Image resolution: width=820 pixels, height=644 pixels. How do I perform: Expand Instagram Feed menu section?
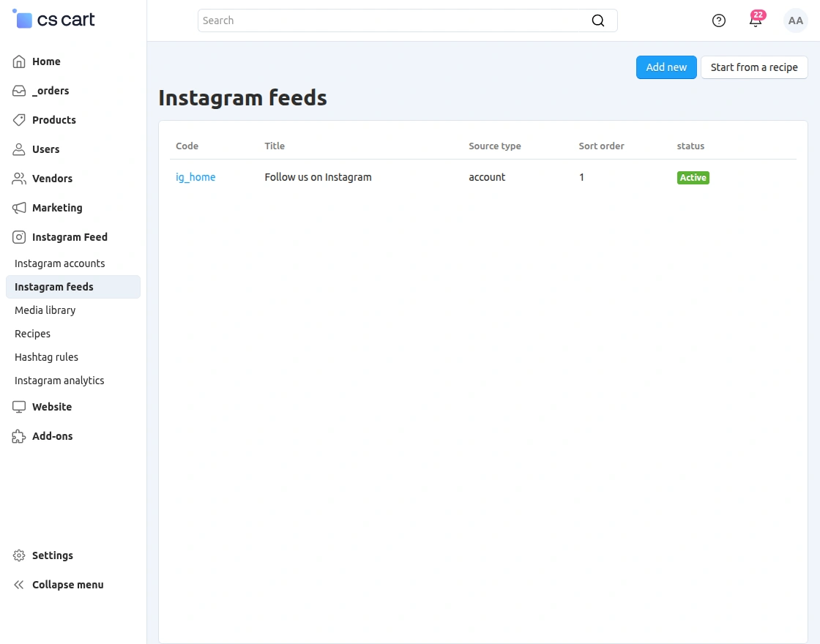70,237
